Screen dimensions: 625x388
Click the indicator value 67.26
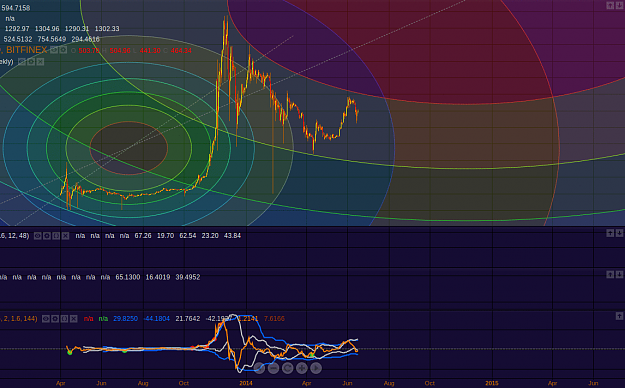(x=143, y=236)
